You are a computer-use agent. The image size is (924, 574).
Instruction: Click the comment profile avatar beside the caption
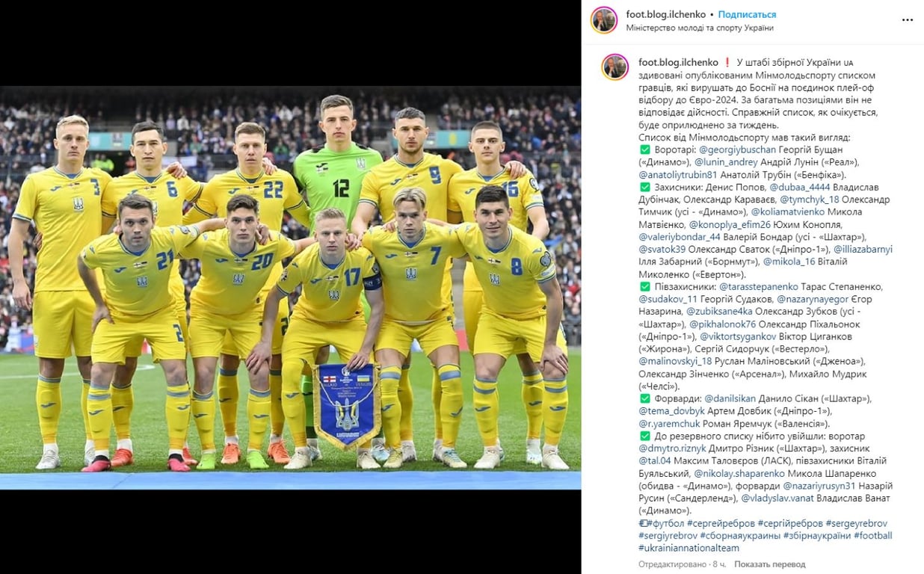615,68
